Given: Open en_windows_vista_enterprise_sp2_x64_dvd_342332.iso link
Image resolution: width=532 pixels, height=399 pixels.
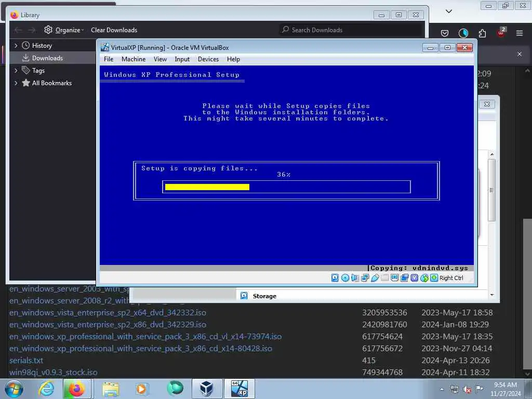Looking at the screenshot, I should tap(108, 312).
